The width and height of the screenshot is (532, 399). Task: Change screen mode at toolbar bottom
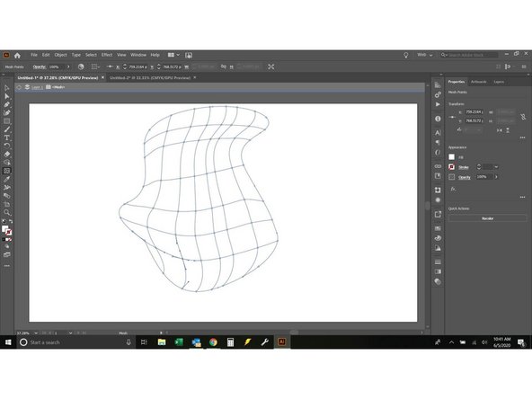pos(7,255)
